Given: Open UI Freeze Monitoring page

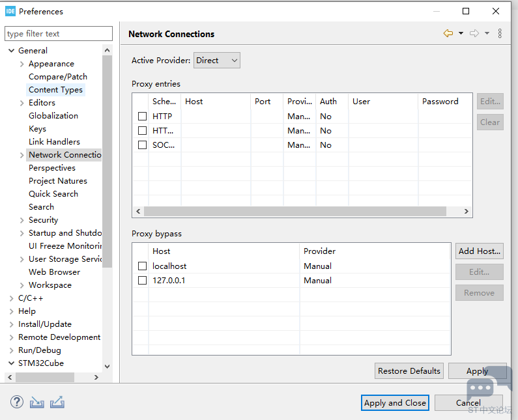Looking at the screenshot, I should click(x=65, y=246).
